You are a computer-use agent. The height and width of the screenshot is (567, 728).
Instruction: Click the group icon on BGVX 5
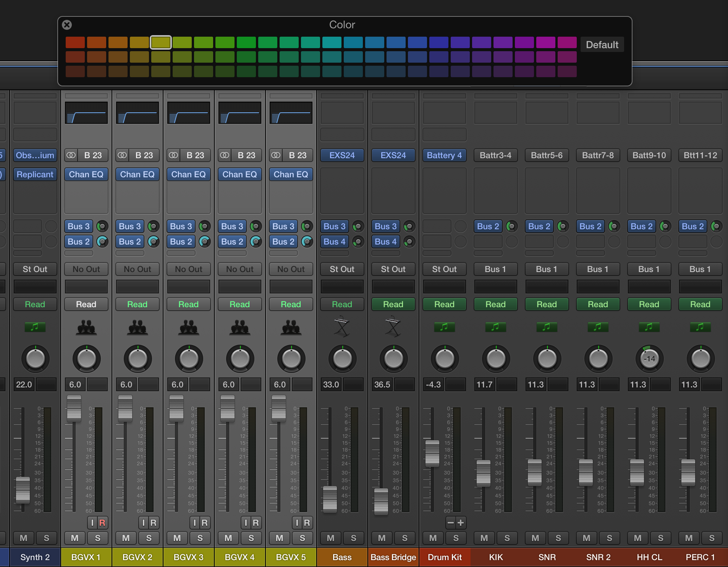[291, 327]
